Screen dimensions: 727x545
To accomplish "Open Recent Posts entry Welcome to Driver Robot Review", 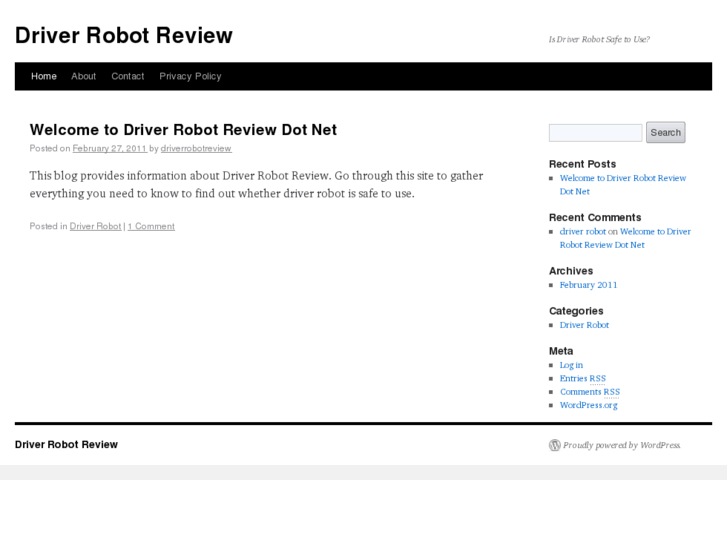I will point(623,185).
